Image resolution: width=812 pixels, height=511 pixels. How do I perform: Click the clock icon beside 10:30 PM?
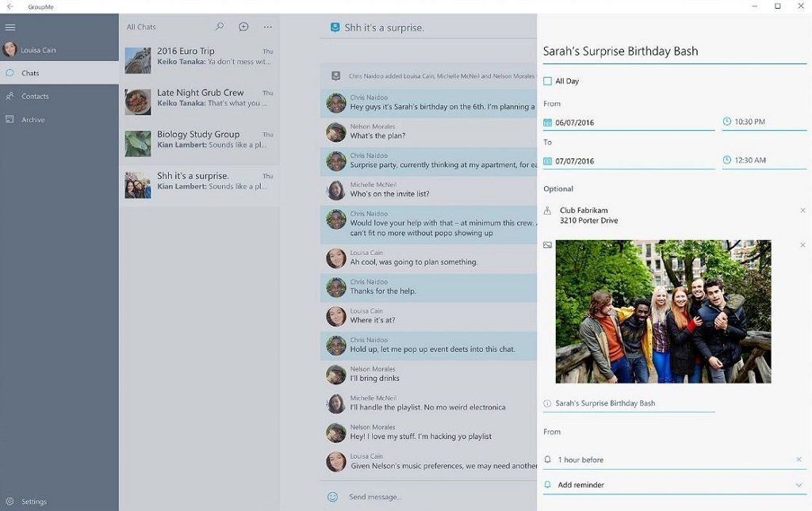(726, 121)
